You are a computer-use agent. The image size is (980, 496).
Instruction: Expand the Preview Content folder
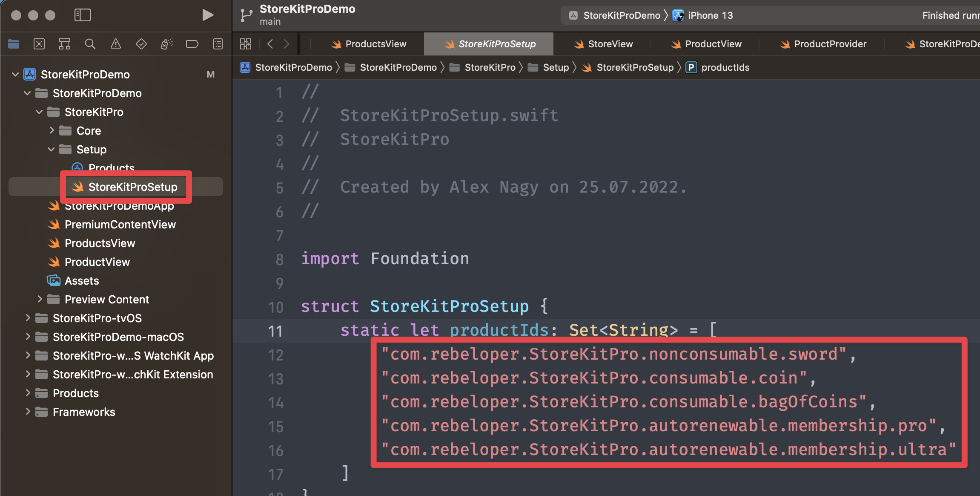click(40, 299)
